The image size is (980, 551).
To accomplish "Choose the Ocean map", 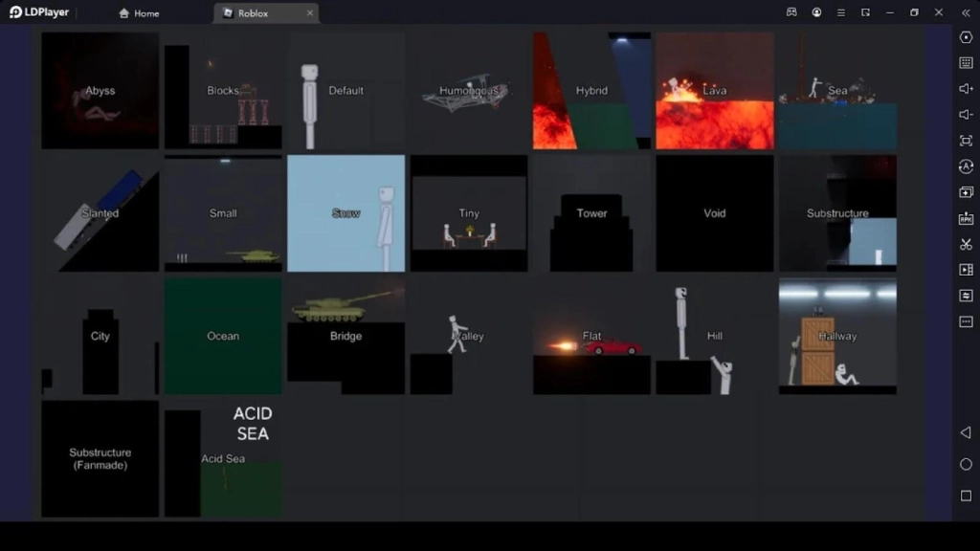I will tap(223, 336).
